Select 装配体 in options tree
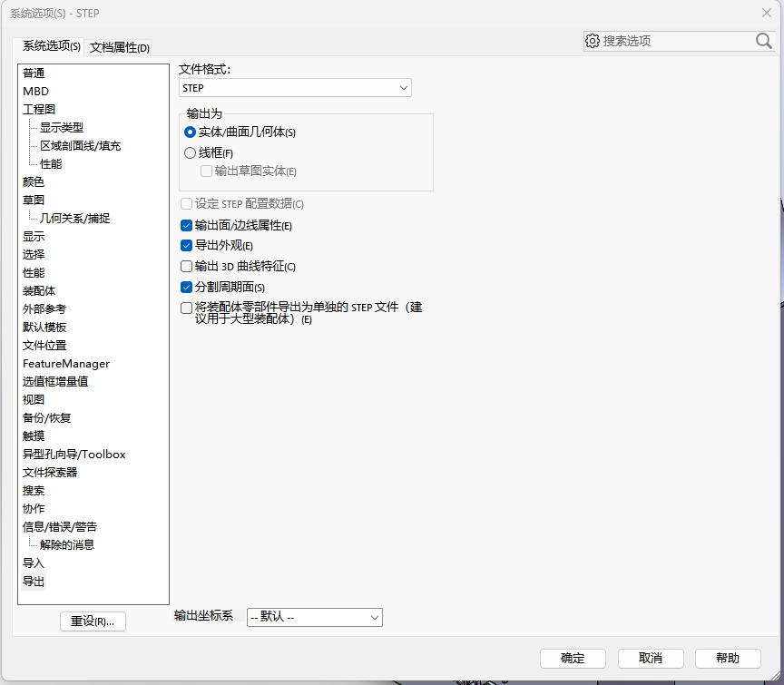Screen dimensions: 784x685 coord(39,291)
